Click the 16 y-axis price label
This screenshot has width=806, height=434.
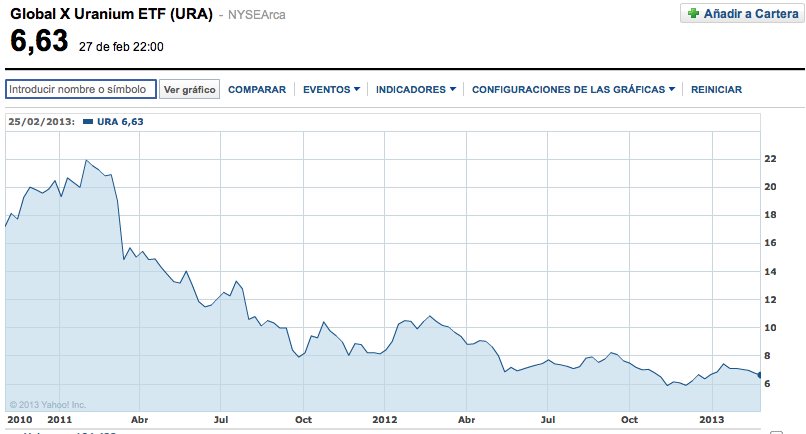click(x=770, y=243)
